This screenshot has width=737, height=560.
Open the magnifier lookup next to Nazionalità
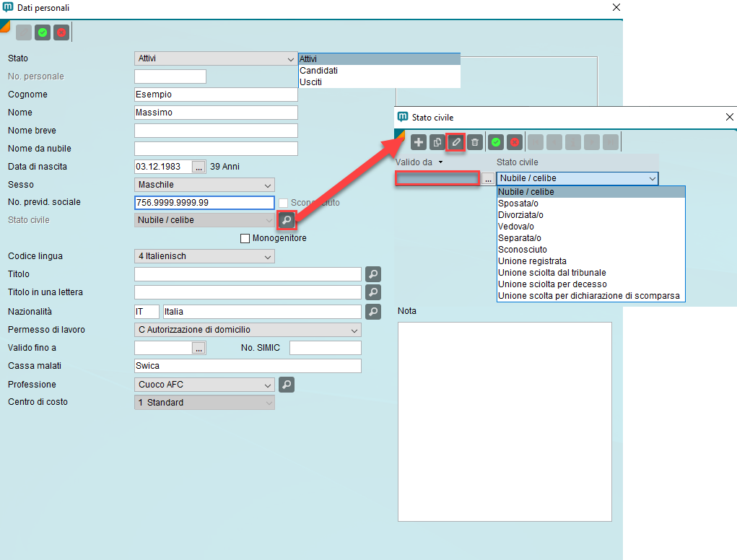[373, 312]
